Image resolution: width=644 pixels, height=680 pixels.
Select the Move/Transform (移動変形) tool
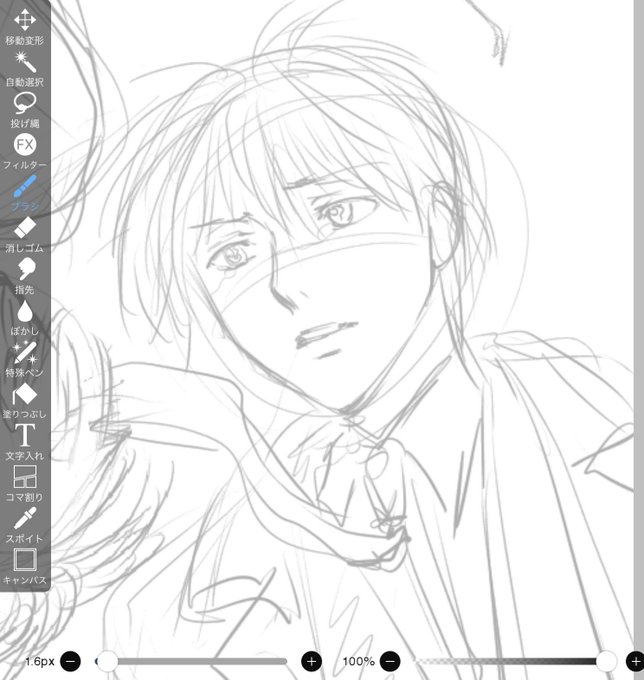pos(25,27)
